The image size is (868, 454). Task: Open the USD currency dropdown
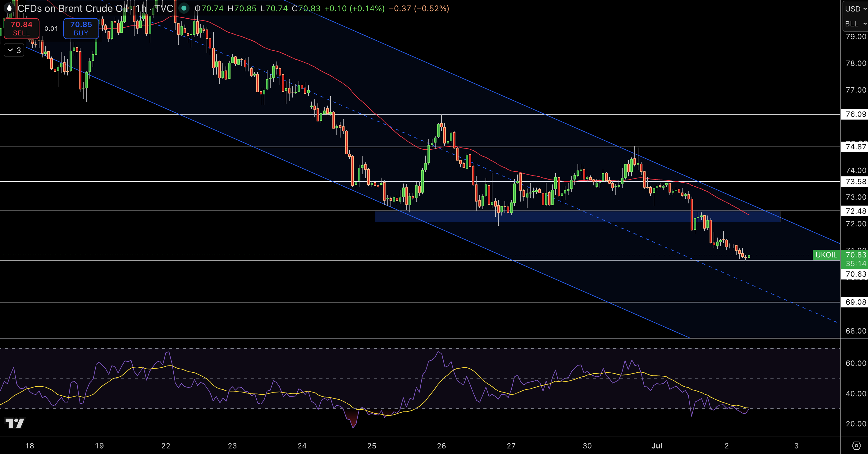coord(855,9)
